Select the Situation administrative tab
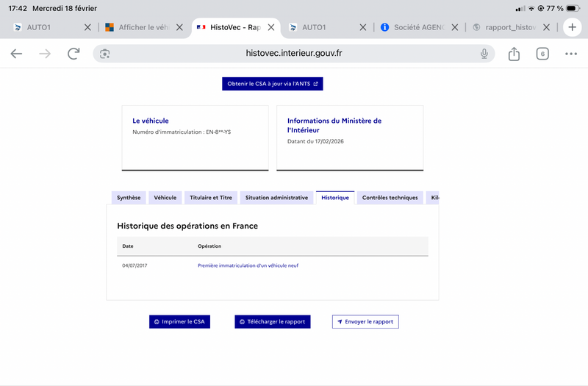This screenshot has width=588, height=386. (277, 198)
